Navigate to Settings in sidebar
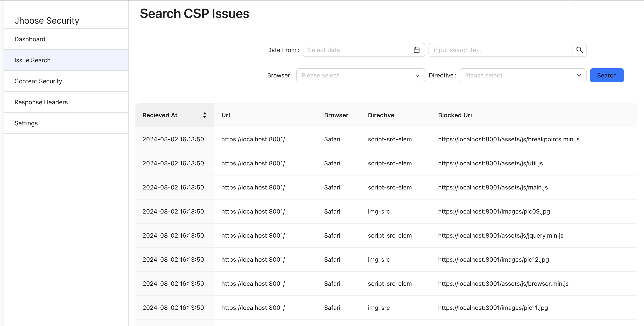Viewport: 644px width, 326px height. click(x=26, y=123)
